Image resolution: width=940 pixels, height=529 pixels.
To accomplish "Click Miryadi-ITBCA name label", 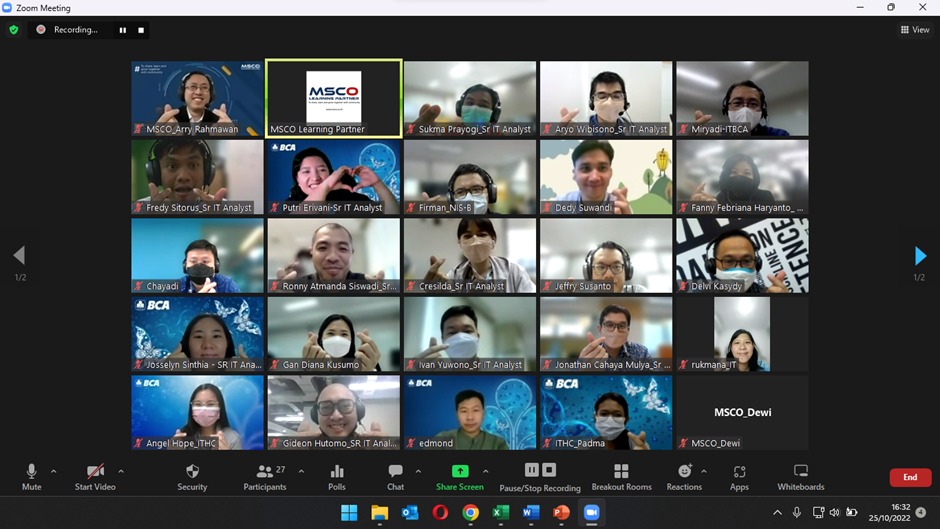I will 719,129.
